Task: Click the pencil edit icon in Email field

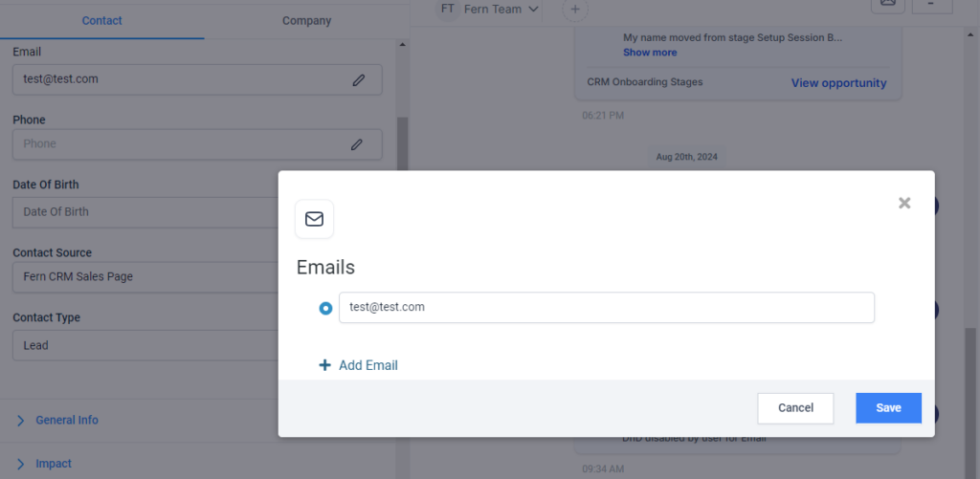Action: pos(358,80)
